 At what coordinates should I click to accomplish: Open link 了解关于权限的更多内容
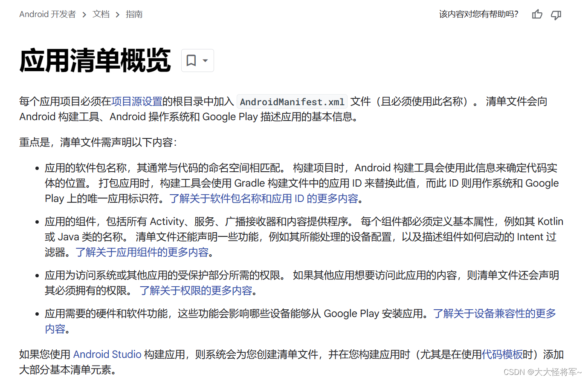(196, 291)
